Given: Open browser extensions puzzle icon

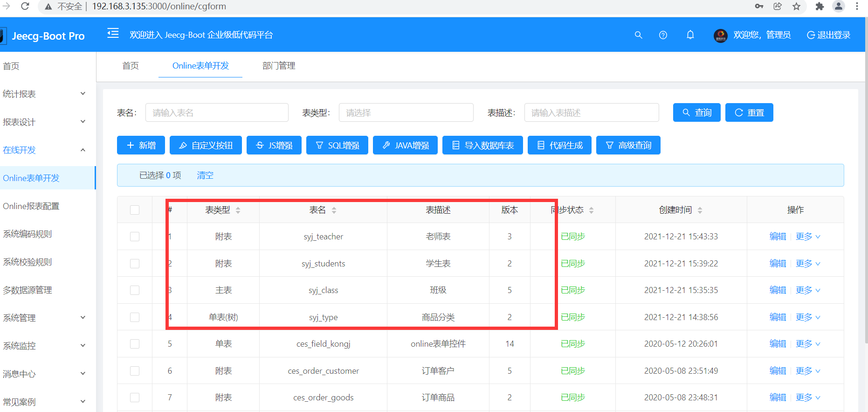Looking at the screenshot, I should pyautogui.click(x=820, y=6).
